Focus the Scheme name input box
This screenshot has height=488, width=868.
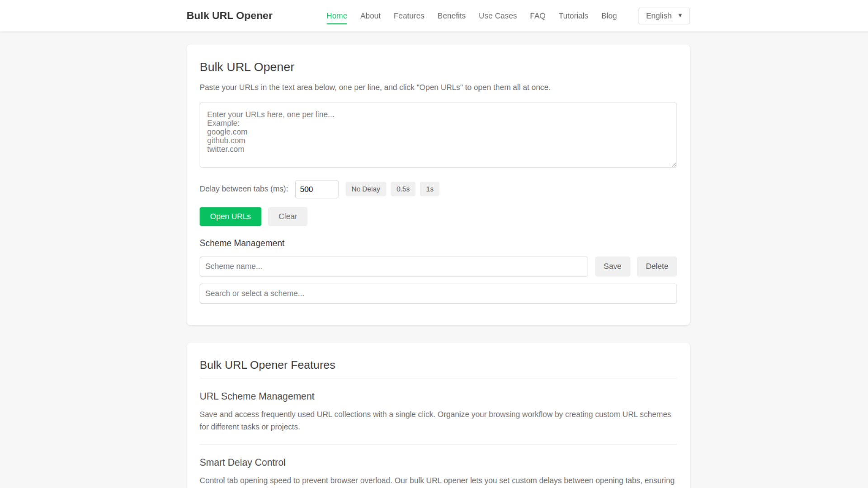(x=393, y=266)
